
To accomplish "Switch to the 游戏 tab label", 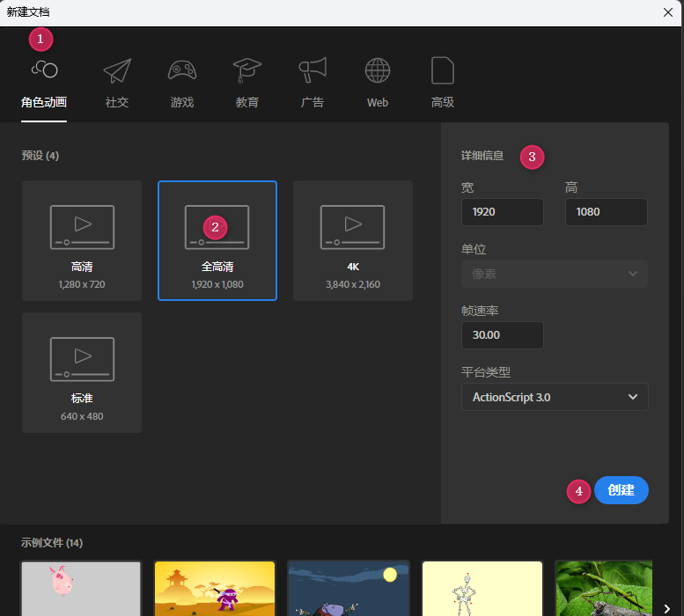I will coord(182,102).
